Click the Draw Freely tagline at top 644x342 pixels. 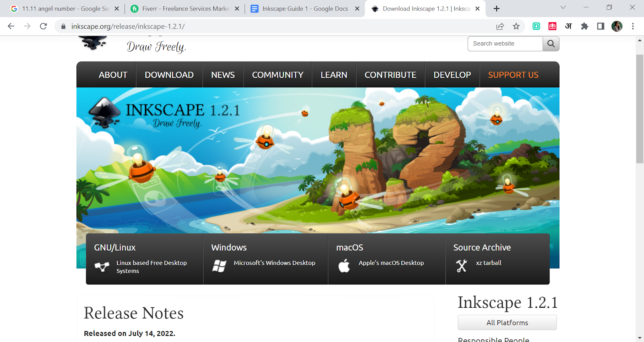[156, 47]
